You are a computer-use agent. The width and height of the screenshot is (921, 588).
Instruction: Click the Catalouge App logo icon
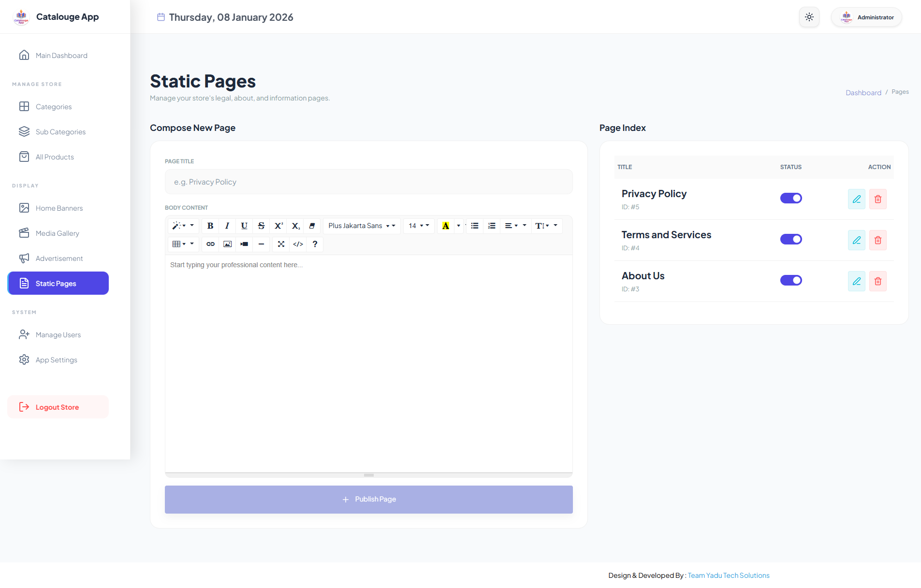tap(21, 17)
